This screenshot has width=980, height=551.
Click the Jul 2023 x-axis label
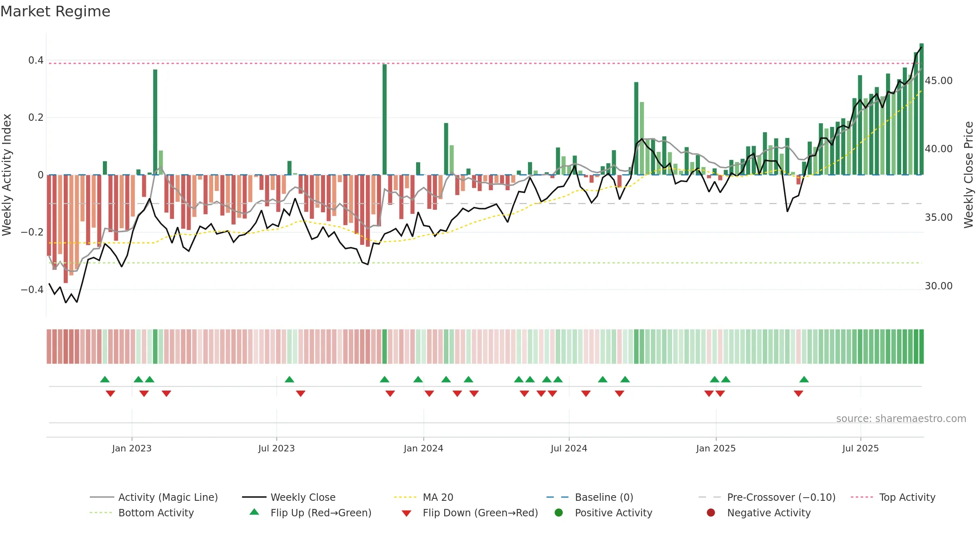[276, 448]
